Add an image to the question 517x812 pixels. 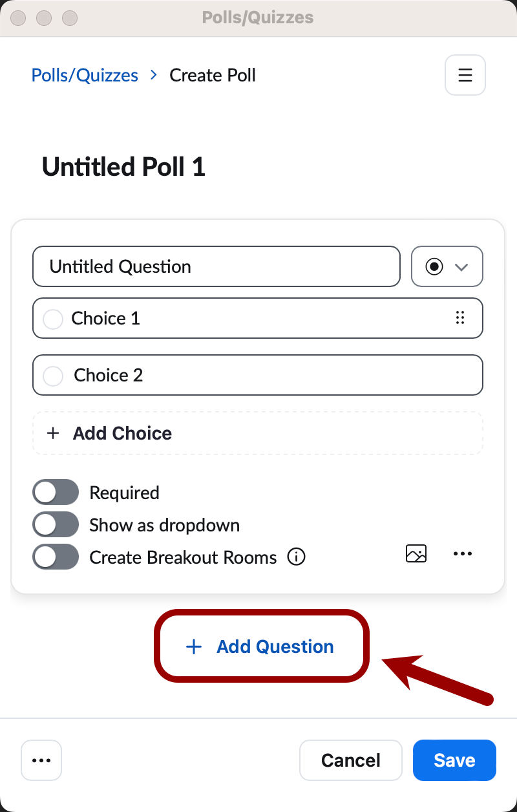pyautogui.click(x=416, y=553)
